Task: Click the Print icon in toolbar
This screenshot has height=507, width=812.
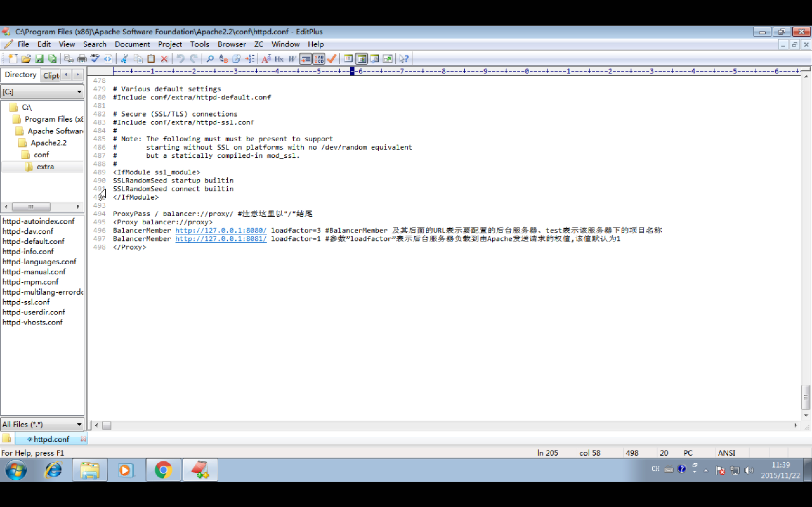Action: coord(82,59)
